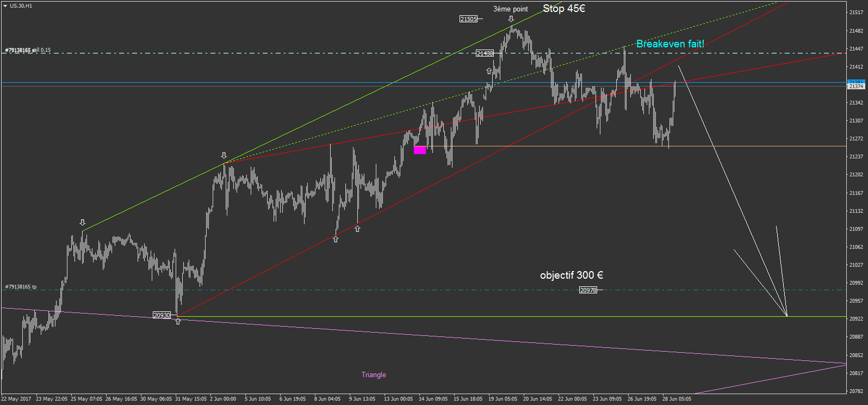868x405 pixels.
Task: Select the 20930 price label
Action: (162, 315)
